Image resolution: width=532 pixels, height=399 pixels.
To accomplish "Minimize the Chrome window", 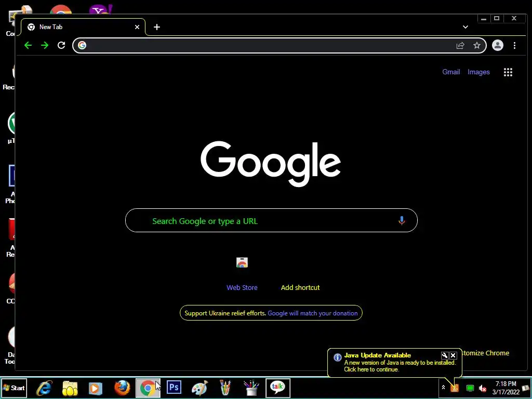I will click(x=484, y=19).
